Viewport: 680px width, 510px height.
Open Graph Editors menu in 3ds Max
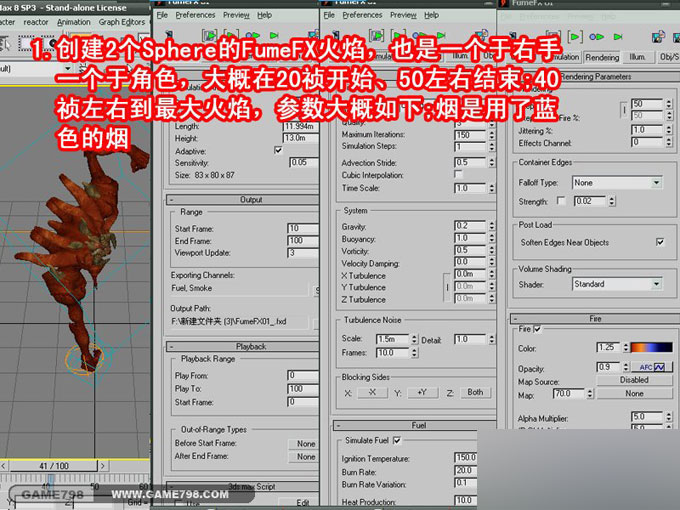tap(122, 22)
